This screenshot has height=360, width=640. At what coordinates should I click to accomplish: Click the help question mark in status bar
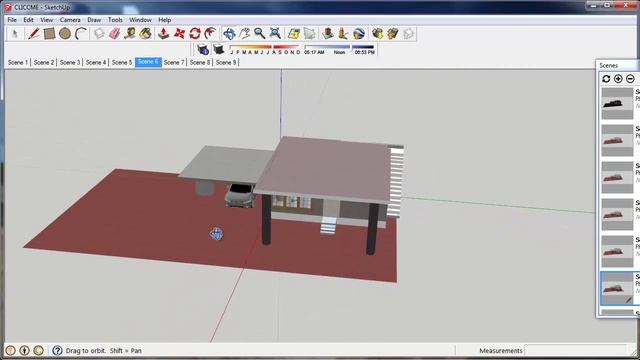[57, 350]
